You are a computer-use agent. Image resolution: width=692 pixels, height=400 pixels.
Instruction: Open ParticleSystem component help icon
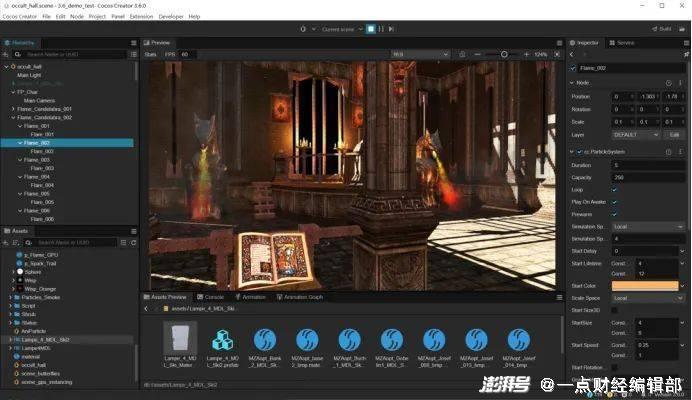[669, 151]
